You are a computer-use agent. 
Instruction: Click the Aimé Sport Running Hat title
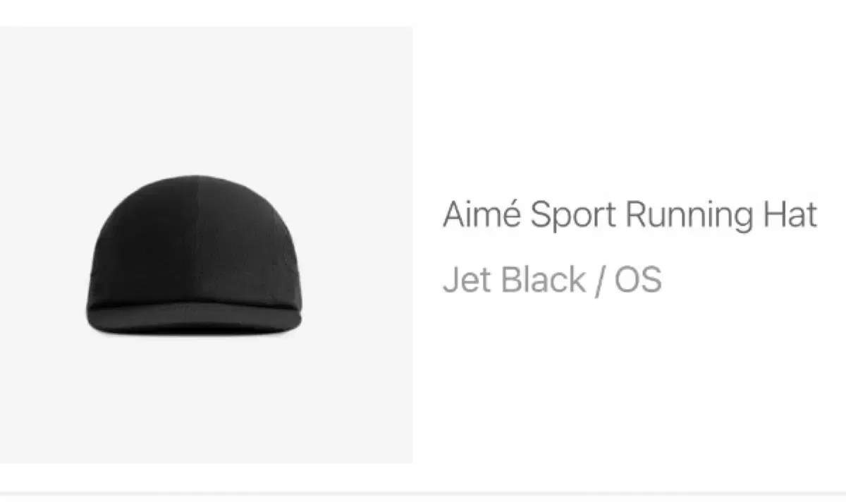click(x=630, y=214)
